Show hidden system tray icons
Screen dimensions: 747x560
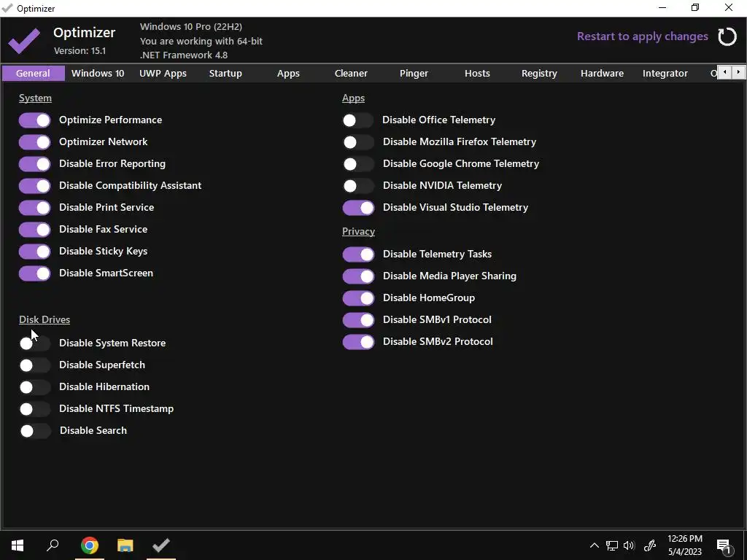coord(594,545)
